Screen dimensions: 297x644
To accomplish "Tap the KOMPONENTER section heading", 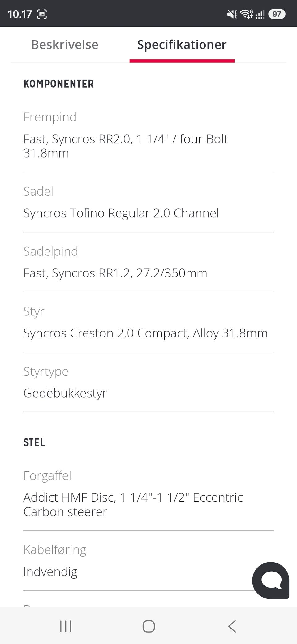I will (58, 84).
